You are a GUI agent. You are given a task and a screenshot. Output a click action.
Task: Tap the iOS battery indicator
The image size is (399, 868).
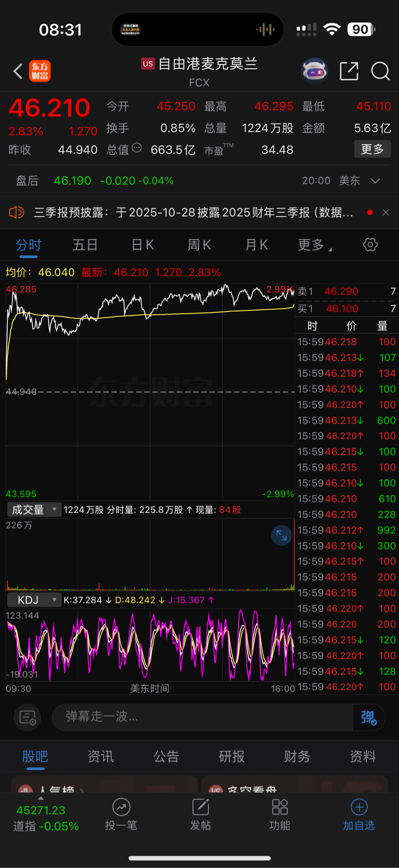point(362,29)
